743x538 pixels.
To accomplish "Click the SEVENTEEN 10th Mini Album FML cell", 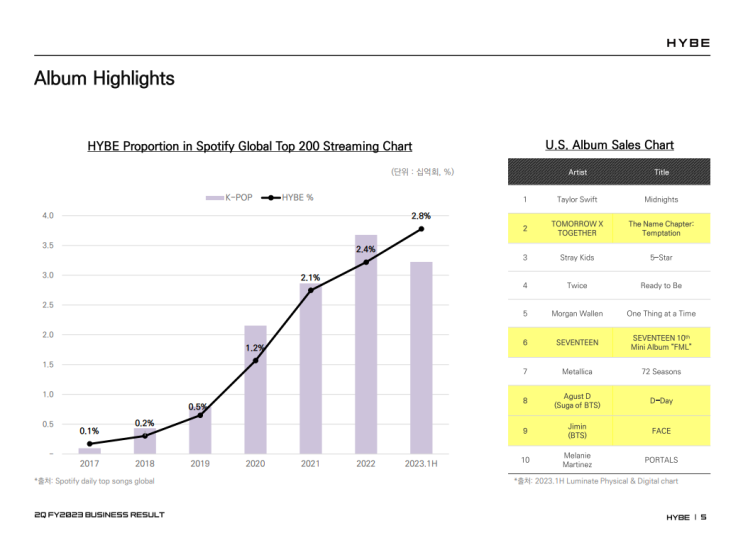I will point(661,342).
